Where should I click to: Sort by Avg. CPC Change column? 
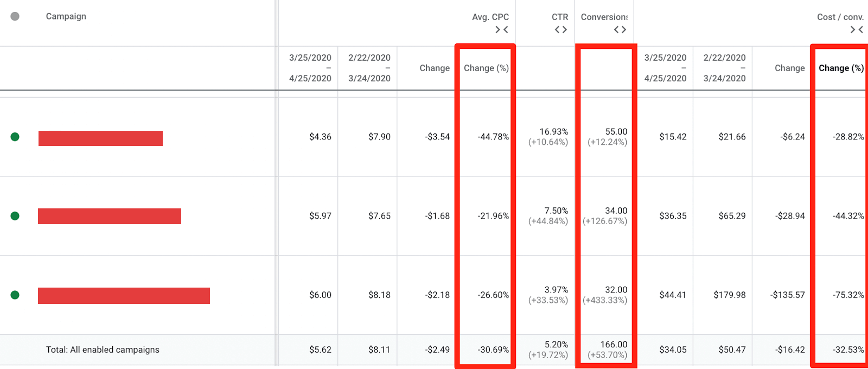435,68
